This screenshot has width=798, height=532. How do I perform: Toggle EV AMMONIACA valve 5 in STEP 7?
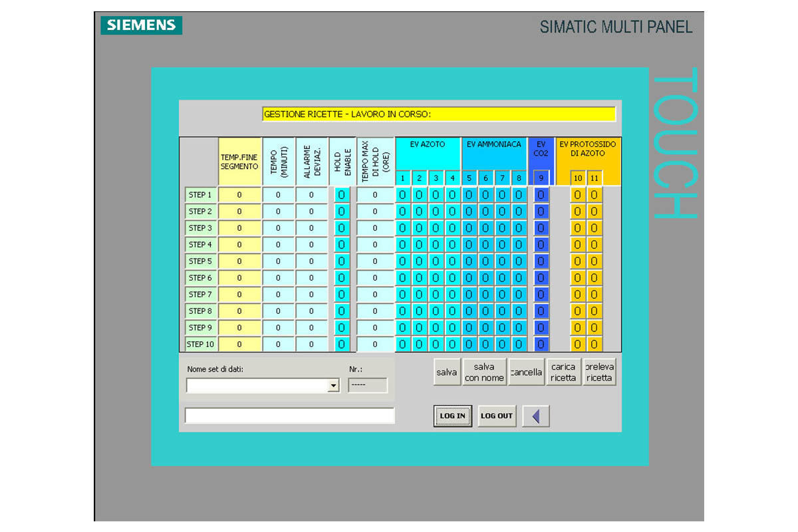pyautogui.click(x=469, y=295)
